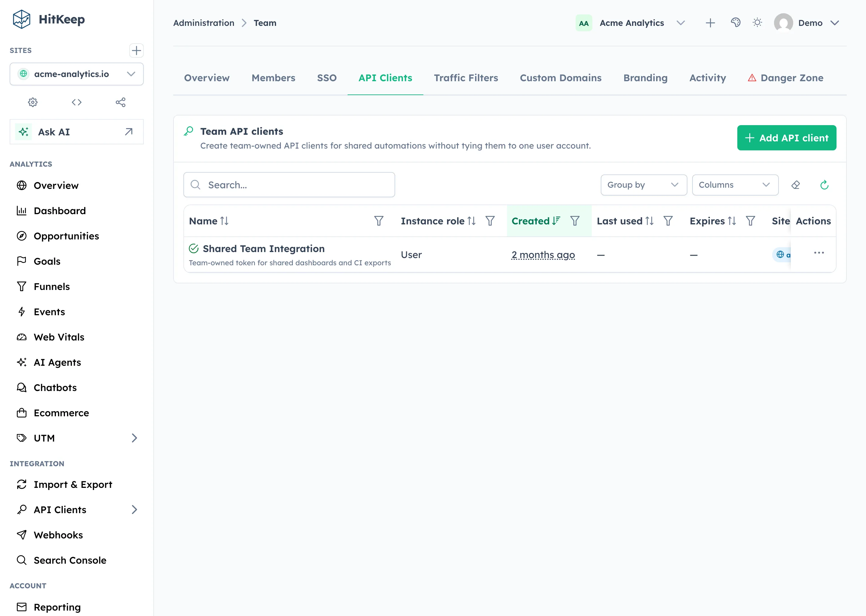Sort by Expires column
Image resolution: width=866 pixels, height=616 pixels.
click(x=732, y=221)
